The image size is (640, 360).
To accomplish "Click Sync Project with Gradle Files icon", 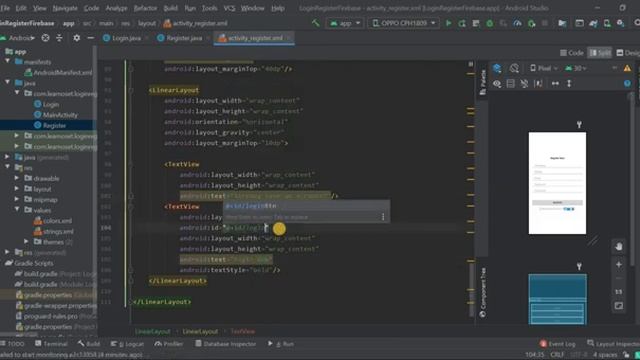I will tap(593, 23).
